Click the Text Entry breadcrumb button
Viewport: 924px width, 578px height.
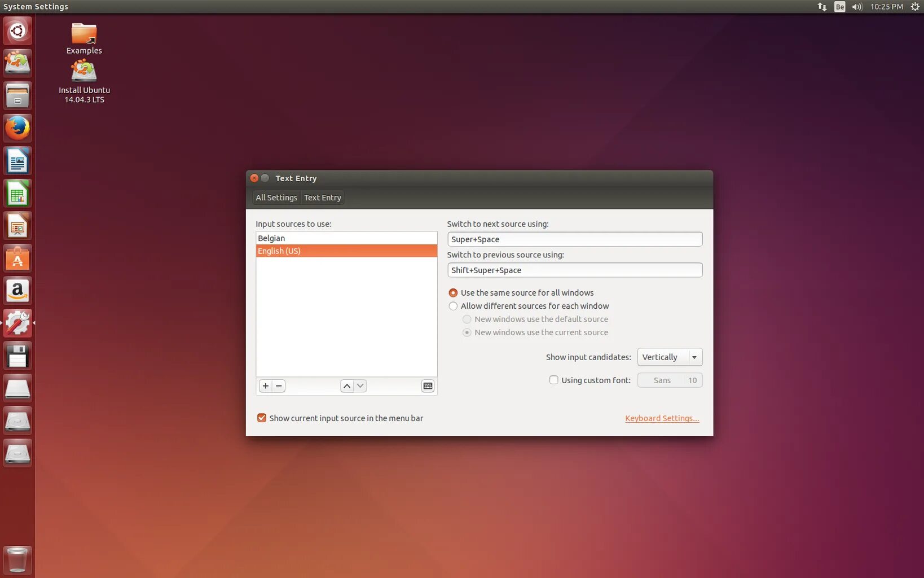point(323,198)
